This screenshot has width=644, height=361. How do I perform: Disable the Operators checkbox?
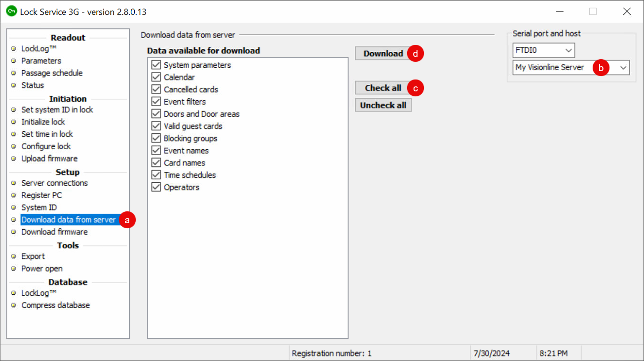(x=156, y=187)
